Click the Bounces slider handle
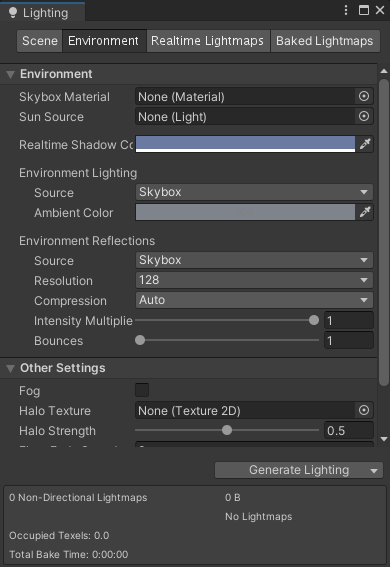This screenshot has width=390, height=567. pos(140,340)
